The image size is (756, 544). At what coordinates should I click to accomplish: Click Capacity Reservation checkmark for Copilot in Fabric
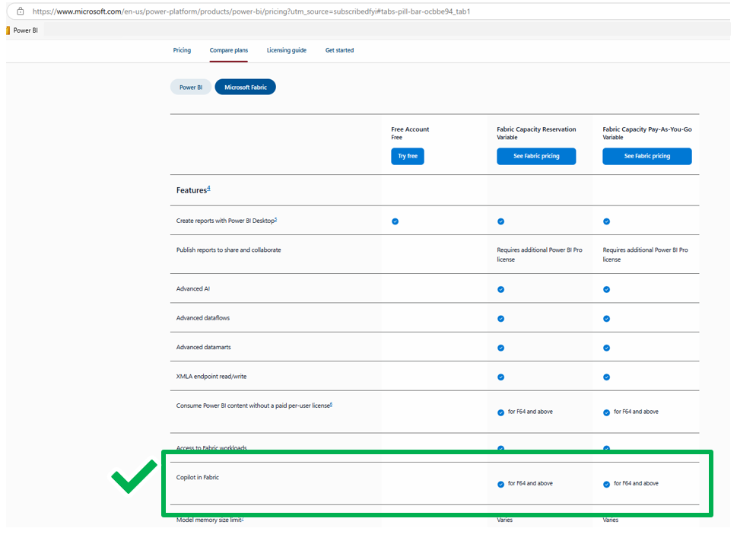point(501,485)
